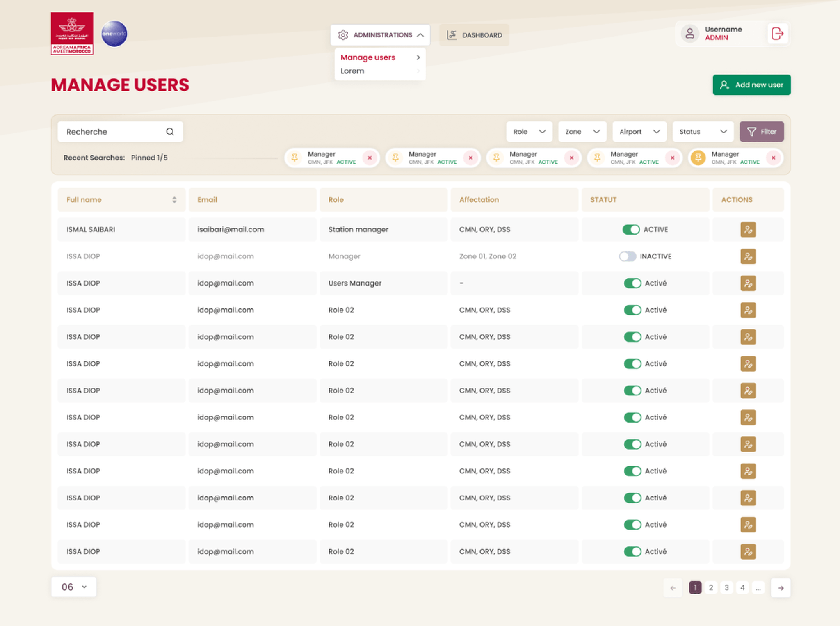Click the highlighted orange pin on last Manager chip
The width and height of the screenshot is (840, 626).
[698, 158]
